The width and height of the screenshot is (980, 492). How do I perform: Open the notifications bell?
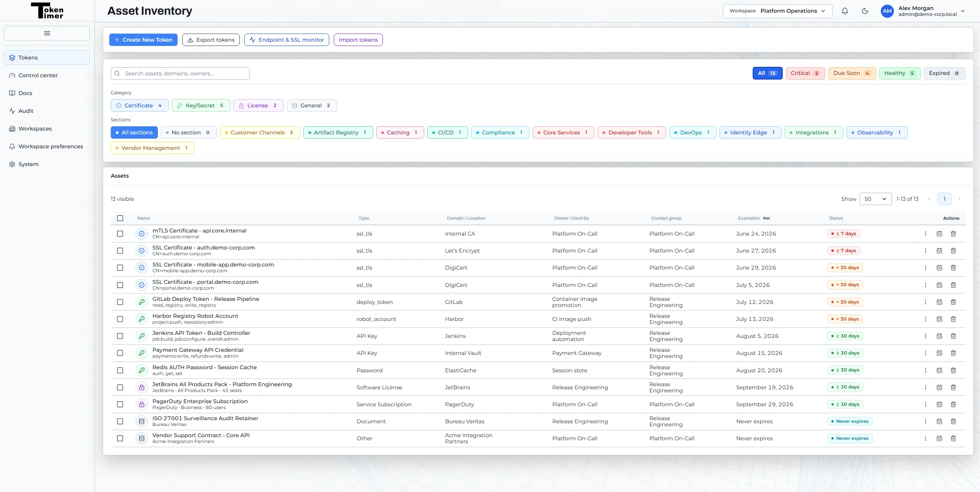(x=845, y=11)
